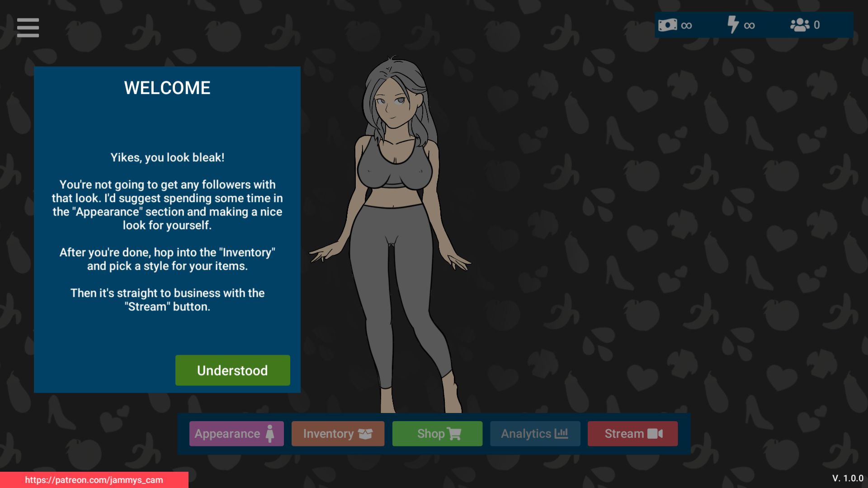Open the Shop section
This screenshot has width=868, height=488.
[437, 433]
